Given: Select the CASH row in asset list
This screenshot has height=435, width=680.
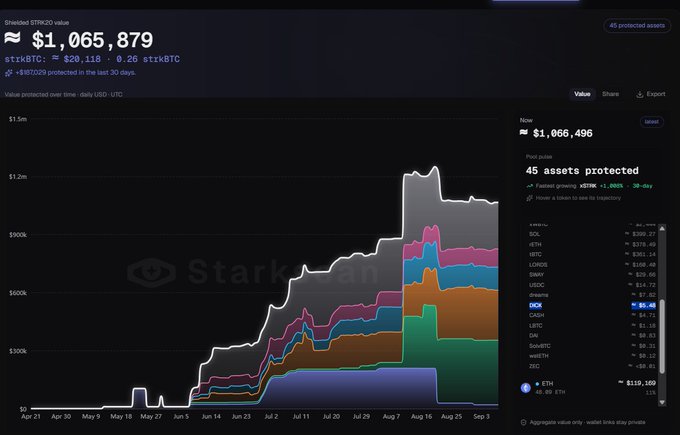Looking at the screenshot, I should pos(592,315).
